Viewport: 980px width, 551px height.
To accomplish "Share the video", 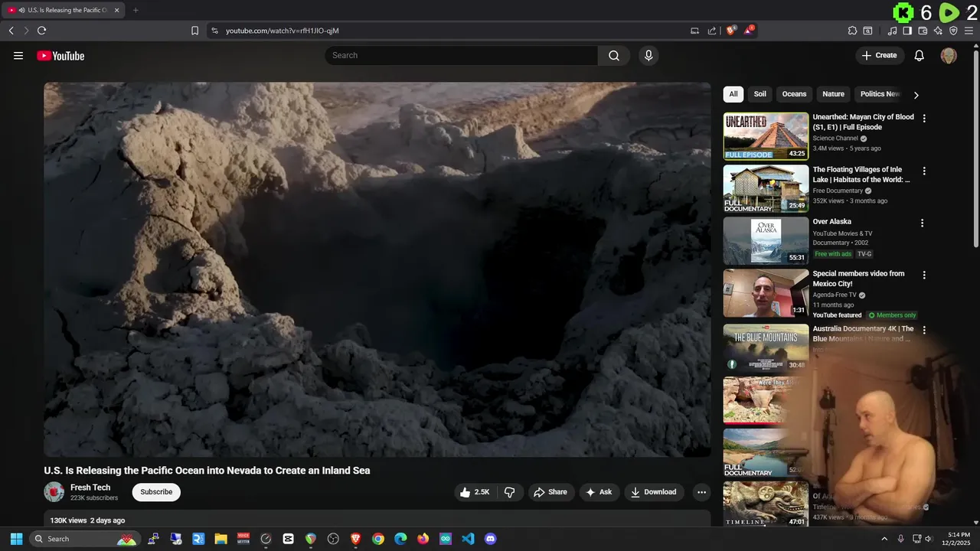I will coord(550,492).
